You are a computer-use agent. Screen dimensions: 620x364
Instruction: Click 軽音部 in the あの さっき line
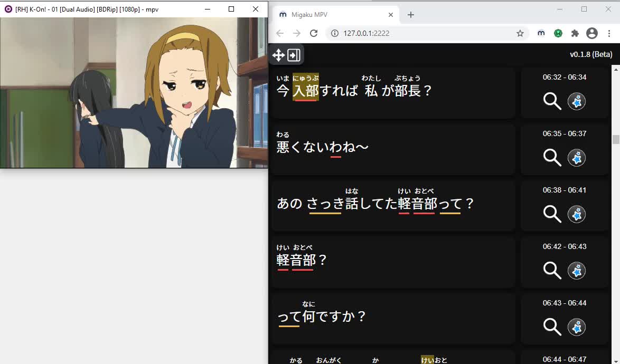(x=418, y=204)
